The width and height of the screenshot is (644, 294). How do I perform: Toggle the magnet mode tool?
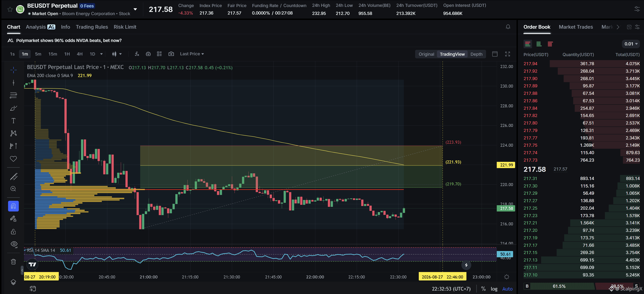tap(14, 206)
